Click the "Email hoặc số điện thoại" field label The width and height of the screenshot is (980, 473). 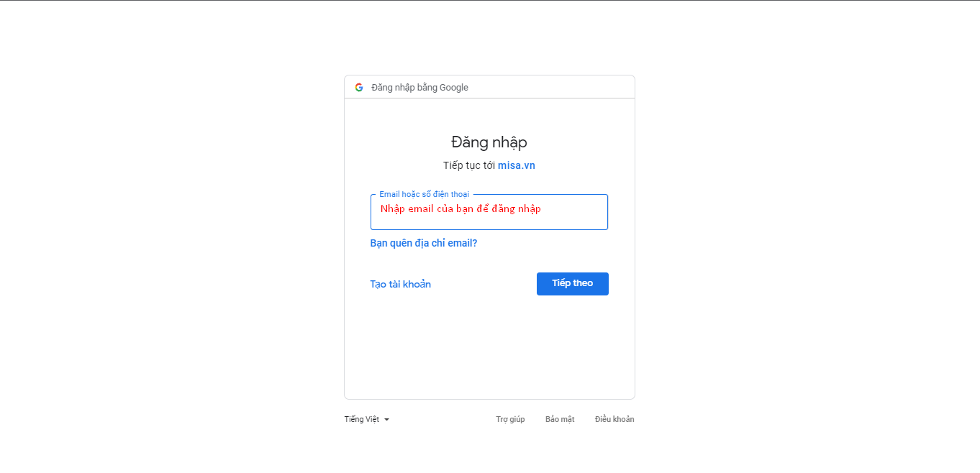[x=424, y=195]
